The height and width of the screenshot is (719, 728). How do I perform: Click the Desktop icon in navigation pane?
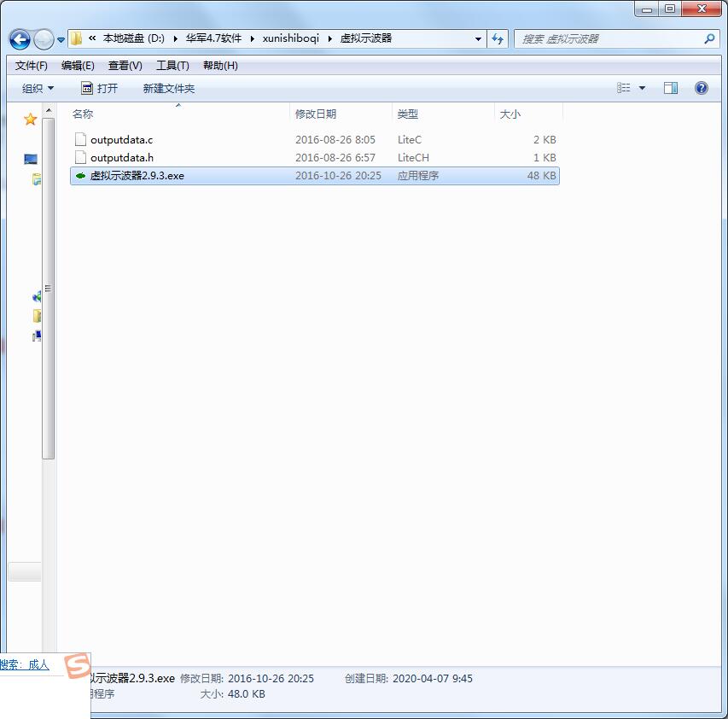pyautogui.click(x=31, y=160)
